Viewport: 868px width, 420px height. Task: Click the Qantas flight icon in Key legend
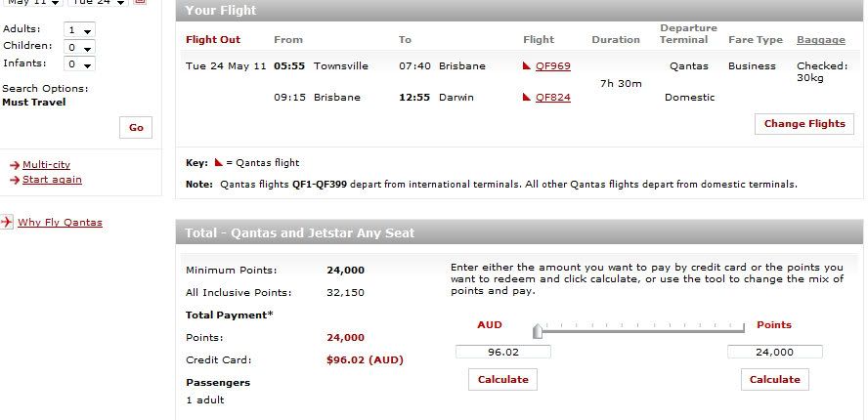coord(218,163)
